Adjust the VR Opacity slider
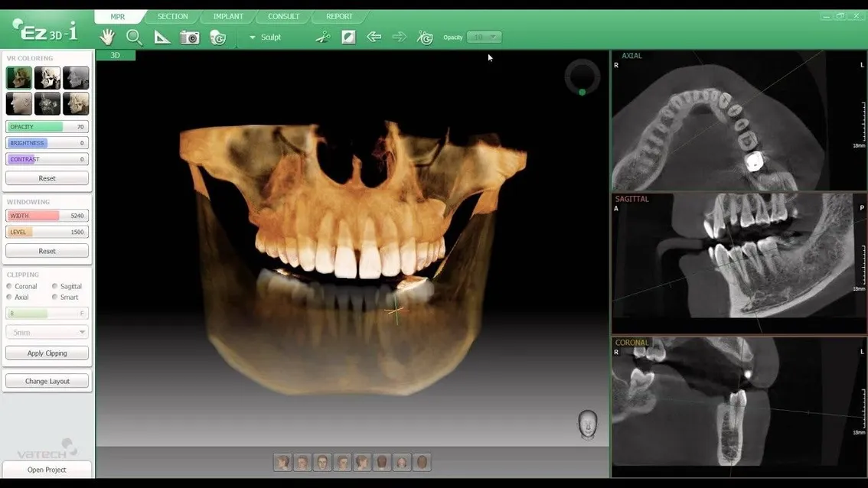Screen dimensions: 868x488 pyautogui.click(x=47, y=127)
